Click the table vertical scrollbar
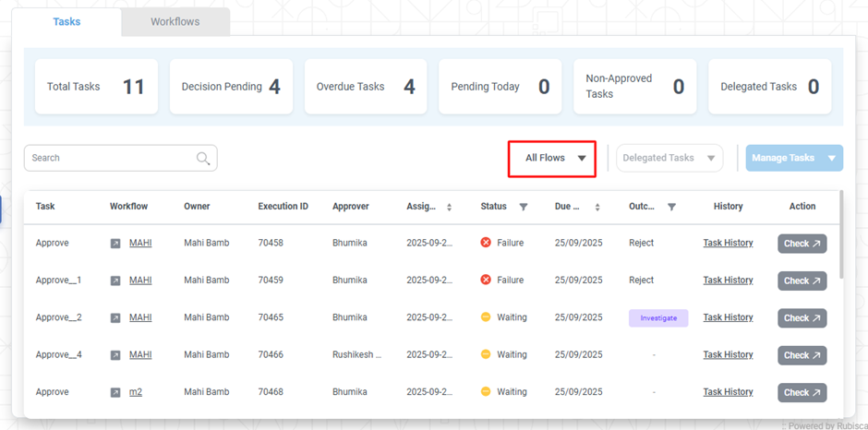868x430 pixels. coord(841,240)
